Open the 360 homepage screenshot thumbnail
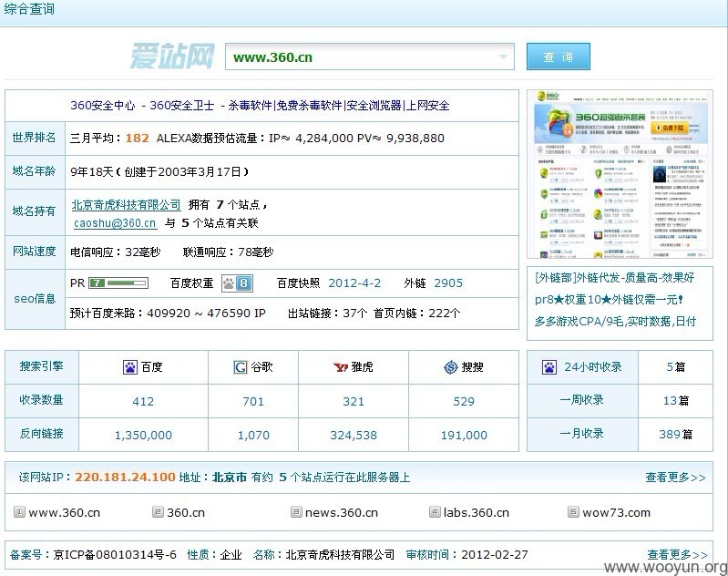Image resolution: width=728 pixels, height=576 pixels. 620,174
